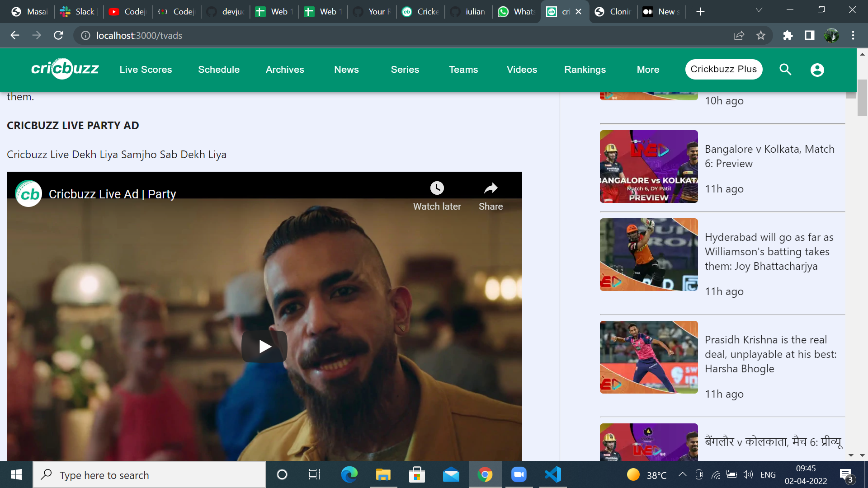Open the user profile account icon

[x=817, y=70]
